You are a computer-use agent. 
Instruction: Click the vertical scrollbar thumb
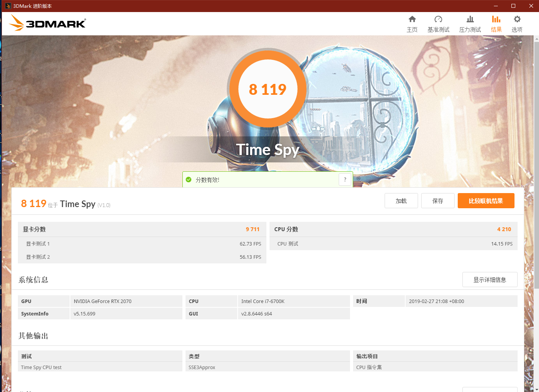tap(537, 165)
